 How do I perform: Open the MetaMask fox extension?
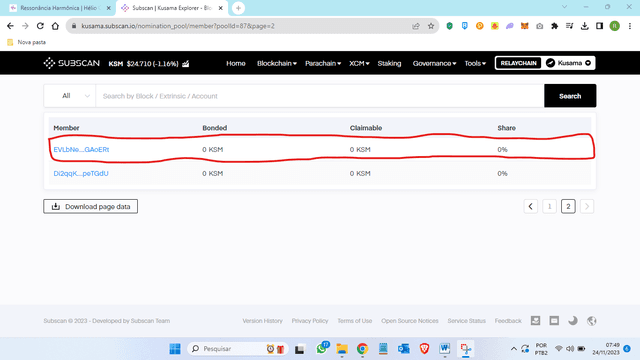524,26
